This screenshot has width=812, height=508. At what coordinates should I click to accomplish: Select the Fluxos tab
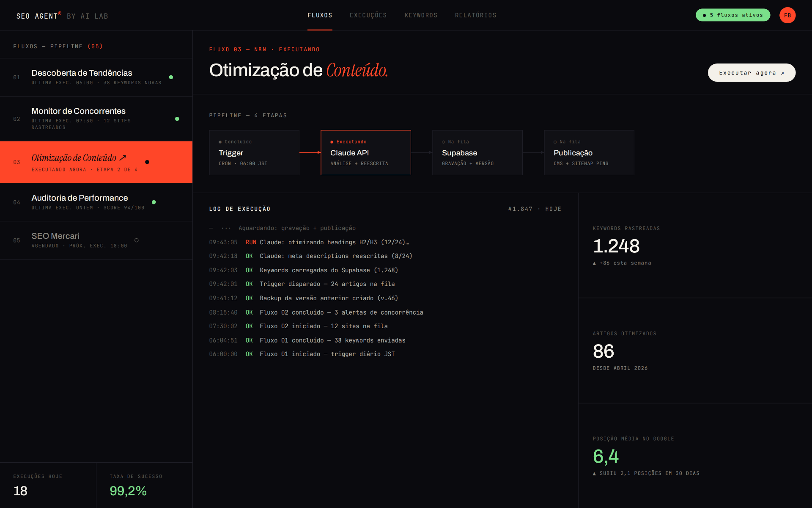(320, 15)
